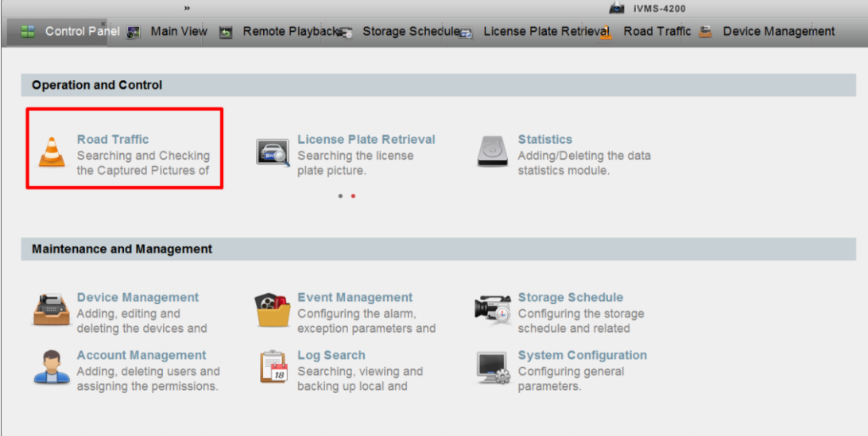The image size is (868, 436).
Task: Open Road Traffic via the traffic cone icon
Action: click(52, 152)
